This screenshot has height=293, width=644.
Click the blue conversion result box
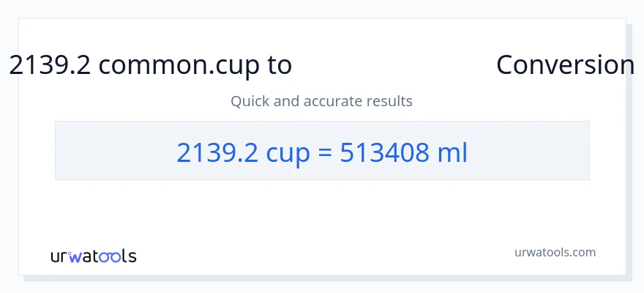click(322, 150)
